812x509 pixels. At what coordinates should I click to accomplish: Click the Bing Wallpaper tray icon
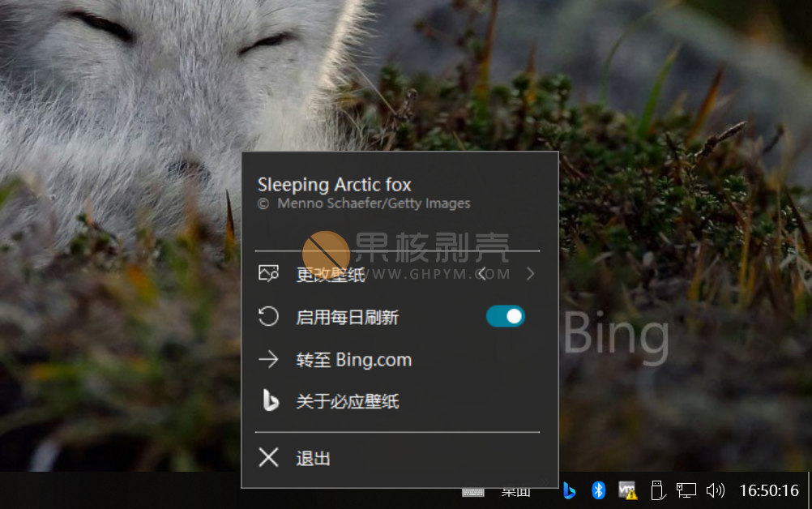tap(569, 490)
